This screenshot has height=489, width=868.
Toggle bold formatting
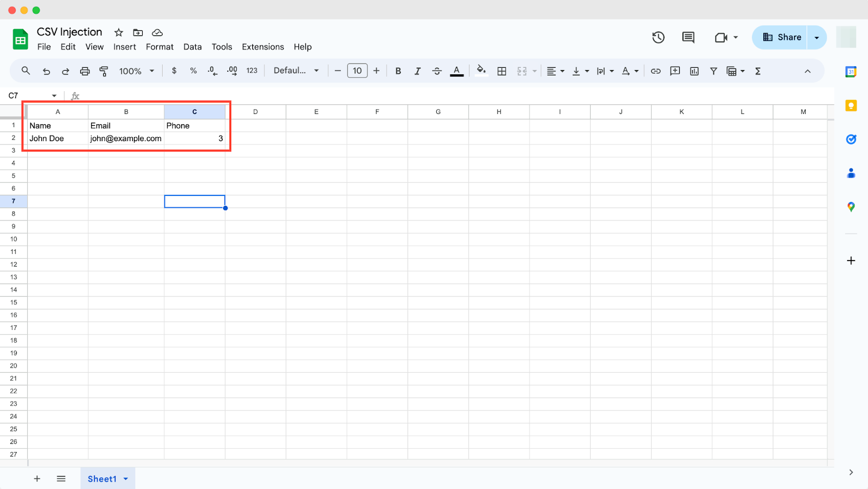398,71
